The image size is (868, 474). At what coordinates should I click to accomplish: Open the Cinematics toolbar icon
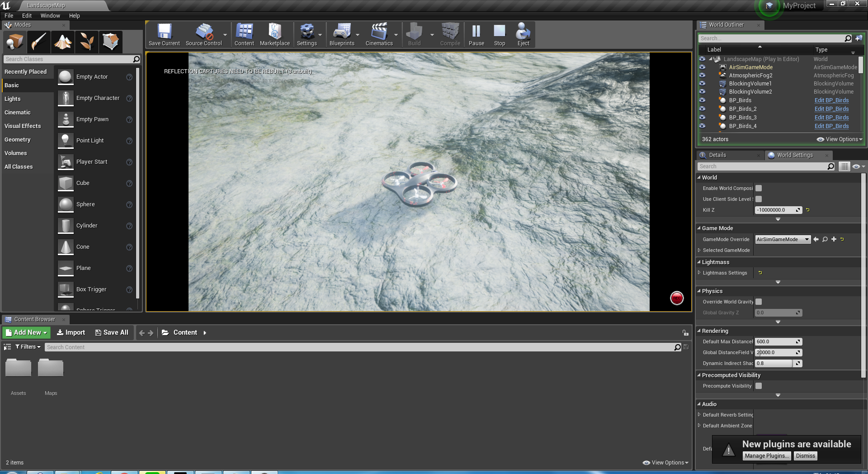379,35
